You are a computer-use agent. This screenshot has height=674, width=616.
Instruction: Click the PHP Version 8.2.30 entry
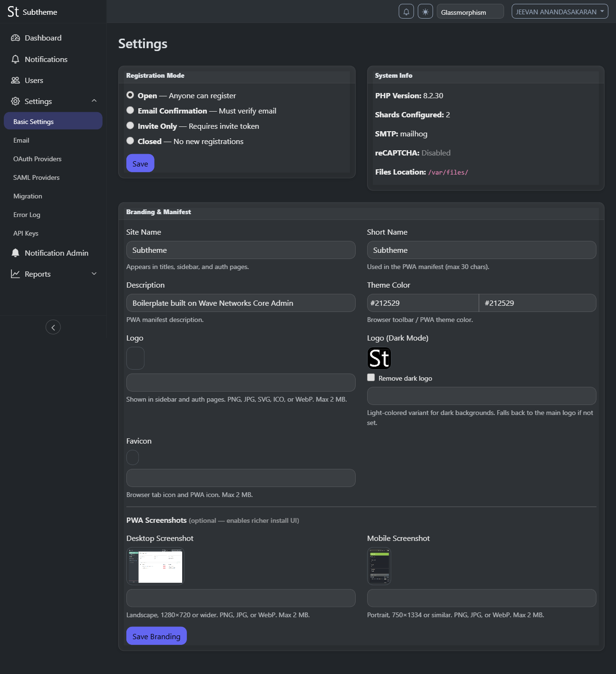409,95
